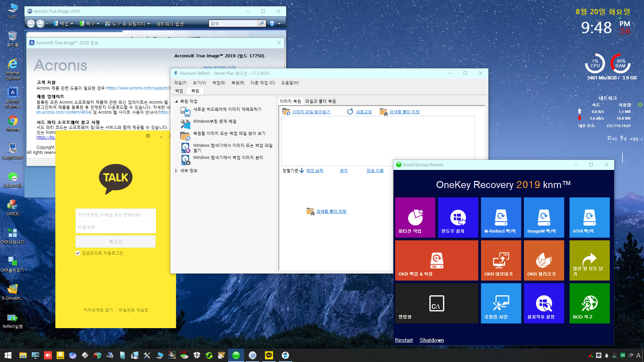Run the BCD 복구 tile
This screenshot has width=644, height=362.
(589, 303)
